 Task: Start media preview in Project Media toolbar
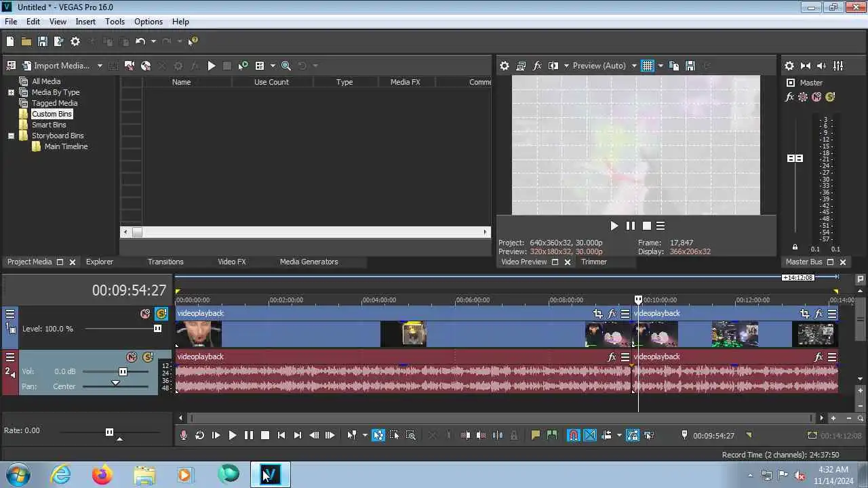point(212,66)
